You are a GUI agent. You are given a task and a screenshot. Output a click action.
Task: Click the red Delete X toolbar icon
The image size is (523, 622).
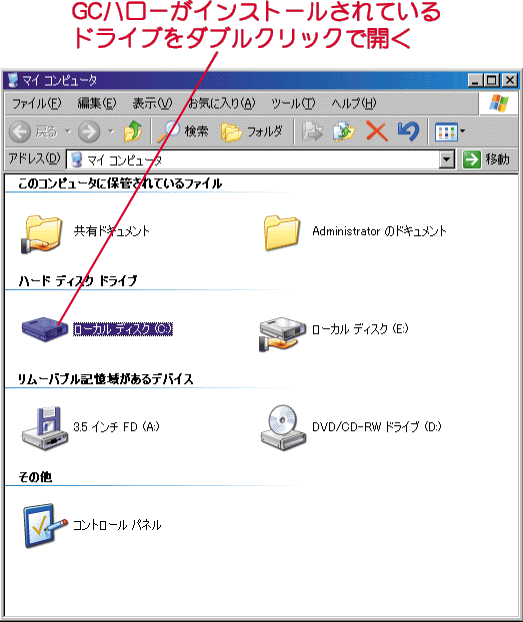point(377,131)
